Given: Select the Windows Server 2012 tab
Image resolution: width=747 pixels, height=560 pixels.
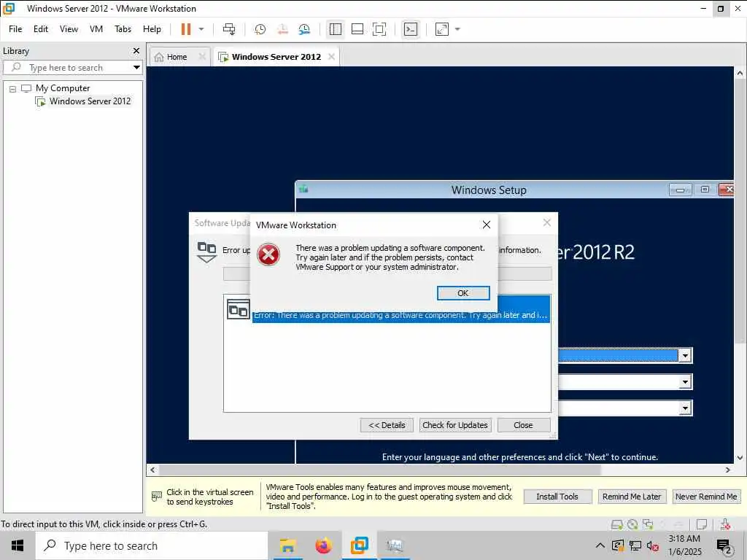Looking at the screenshot, I should [276, 57].
